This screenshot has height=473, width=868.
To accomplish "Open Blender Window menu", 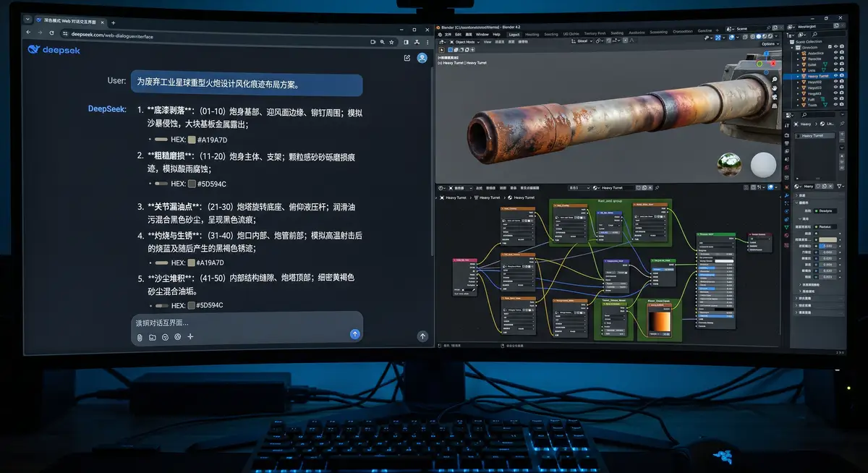I will point(482,34).
